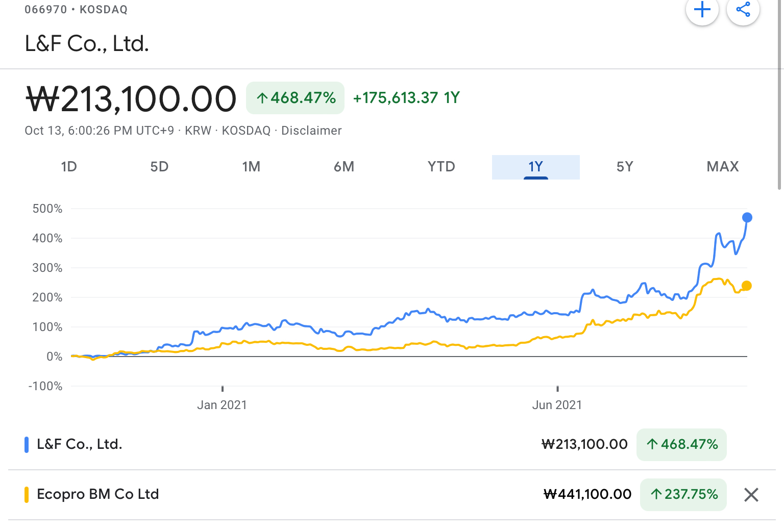This screenshot has width=784, height=532.
Task: Show the 1M chart range
Action: [x=251, y=167]
